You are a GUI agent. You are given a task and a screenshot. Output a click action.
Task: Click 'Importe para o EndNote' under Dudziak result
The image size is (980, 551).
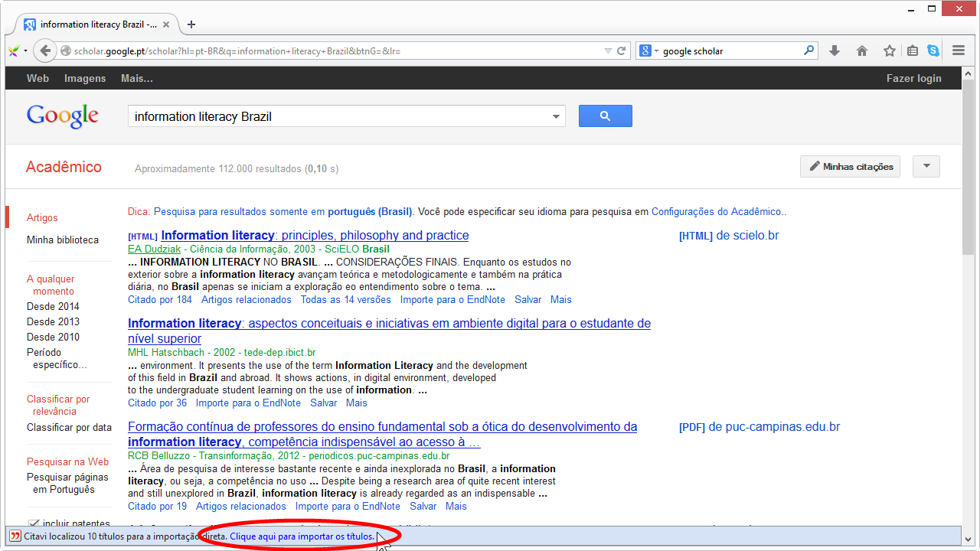pos(452,300)
